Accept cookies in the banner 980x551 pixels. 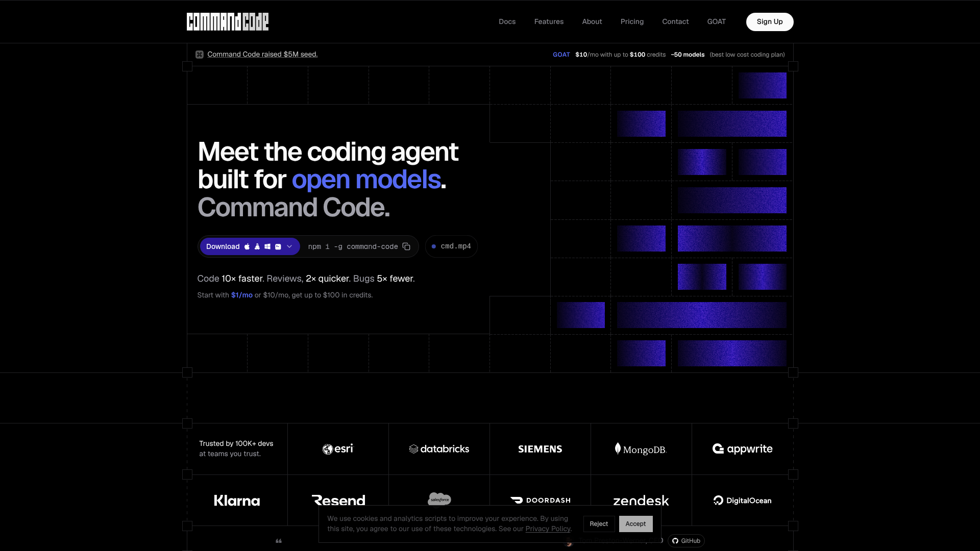(x=636, y=524)
